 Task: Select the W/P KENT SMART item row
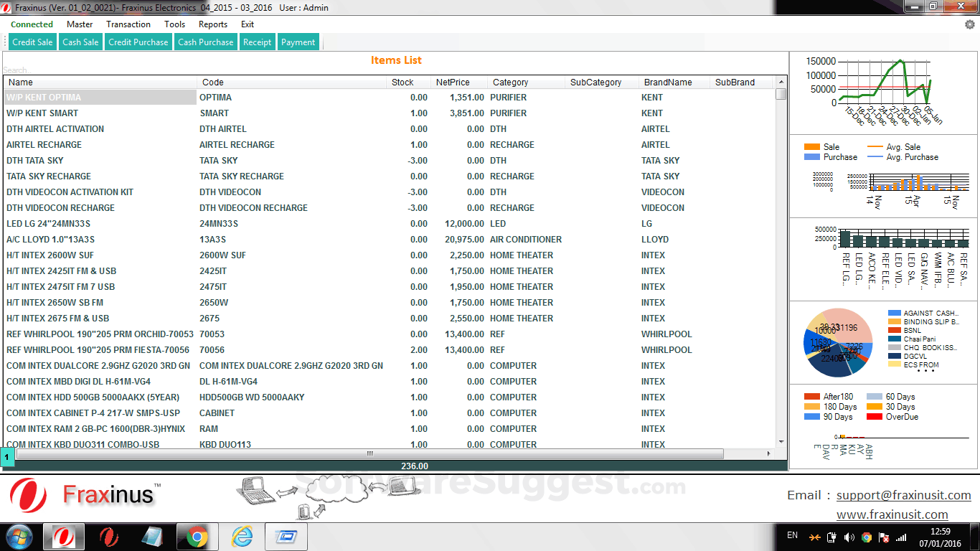coord(100,113)
